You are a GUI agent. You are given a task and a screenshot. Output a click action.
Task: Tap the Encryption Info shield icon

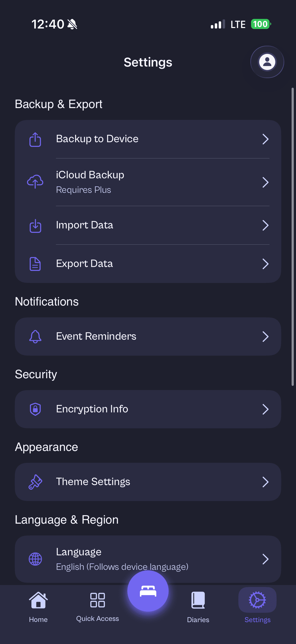coord(35,409)
